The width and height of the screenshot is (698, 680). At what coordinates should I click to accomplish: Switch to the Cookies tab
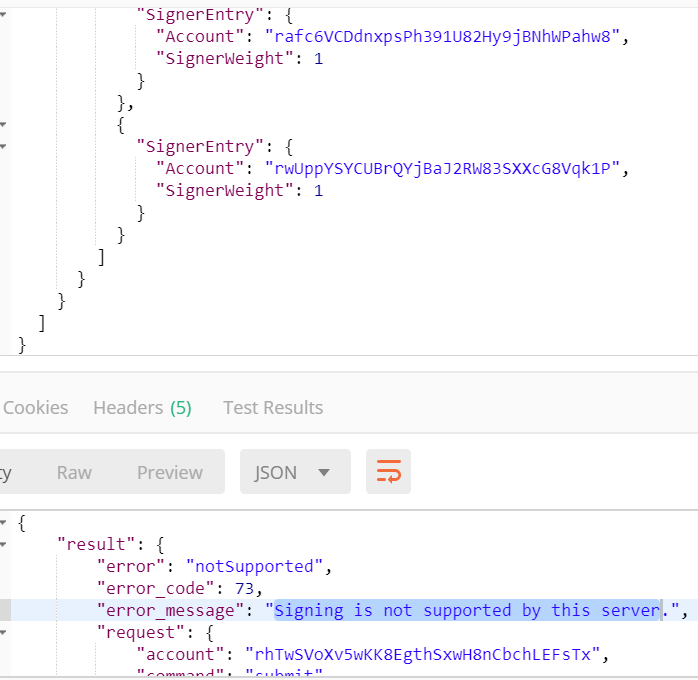pos(36,408)
